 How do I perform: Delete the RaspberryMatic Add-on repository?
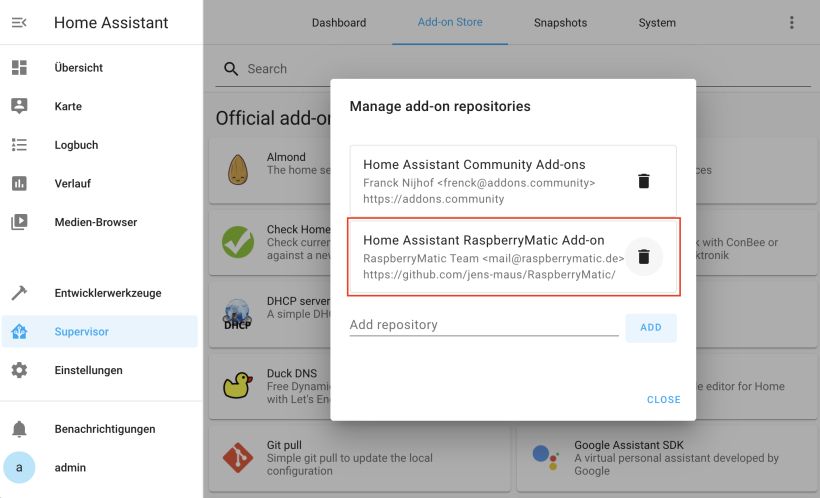coord(644,257)
